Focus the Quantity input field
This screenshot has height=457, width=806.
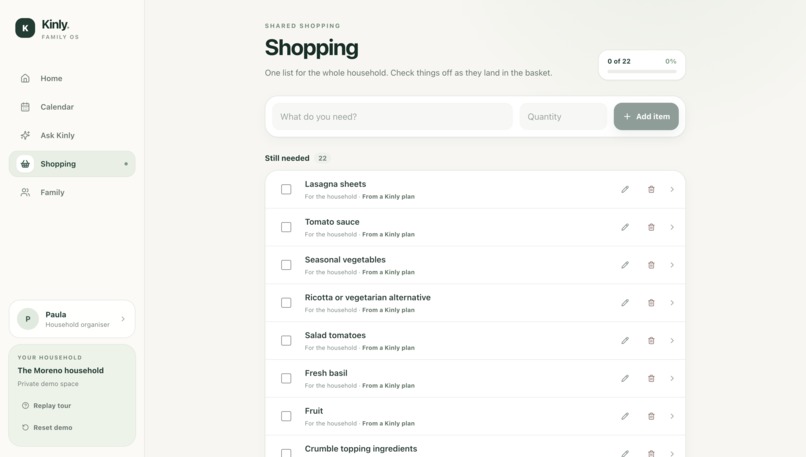[x=563, y=117]
